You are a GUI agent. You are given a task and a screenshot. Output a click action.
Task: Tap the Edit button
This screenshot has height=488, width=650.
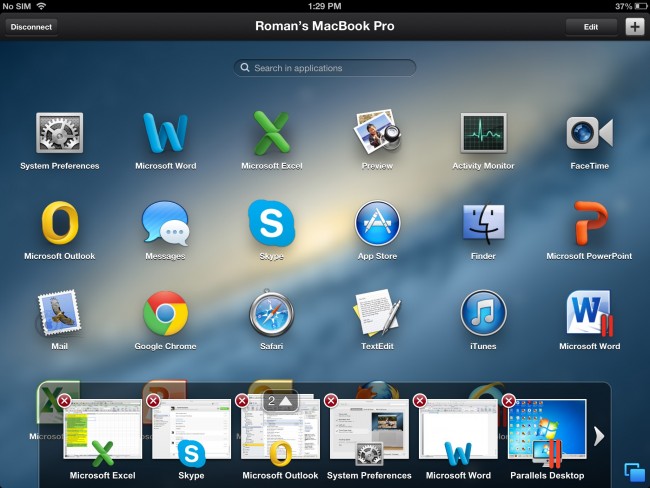591,27
